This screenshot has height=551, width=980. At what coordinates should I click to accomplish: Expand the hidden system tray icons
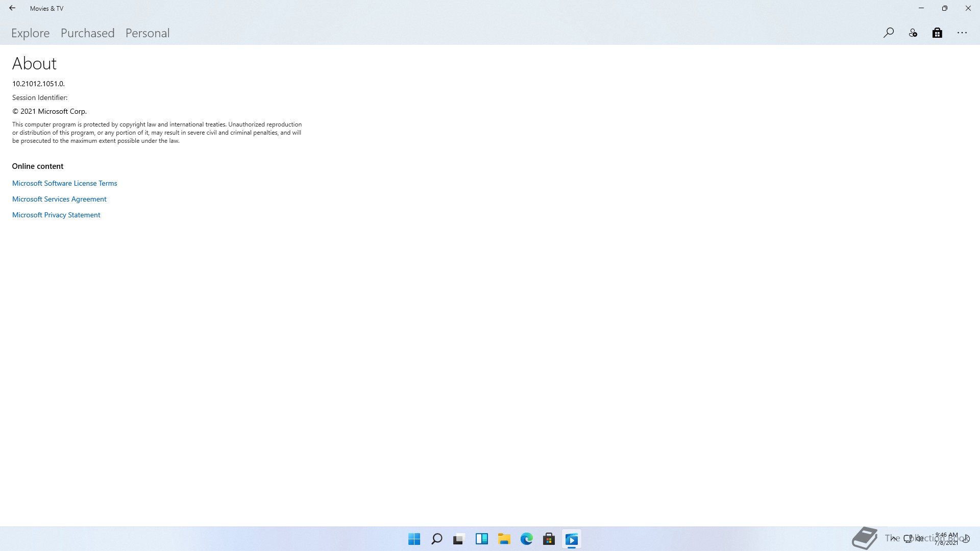tap(894, 538)
